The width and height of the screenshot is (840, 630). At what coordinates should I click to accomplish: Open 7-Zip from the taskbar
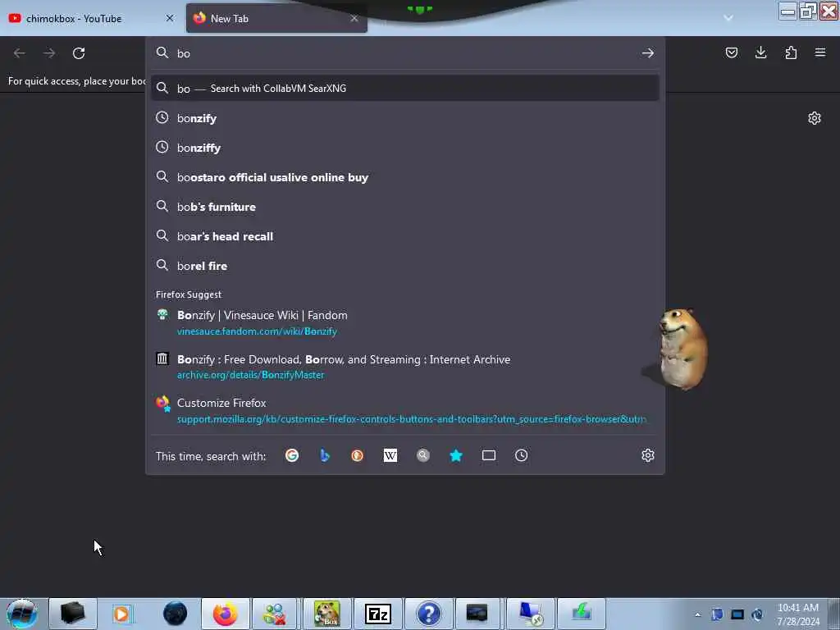377,614
